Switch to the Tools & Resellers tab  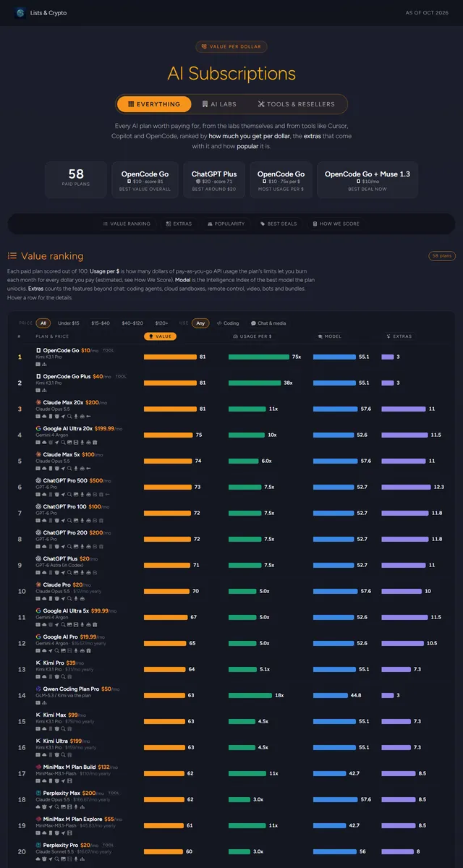(297, 104)
